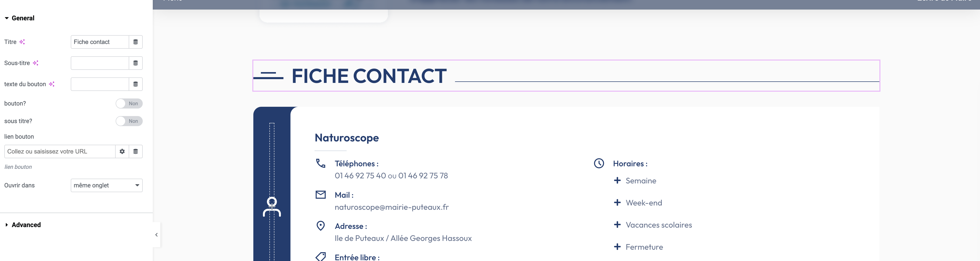Toggle the bouton? switch

tap(129, 104)
